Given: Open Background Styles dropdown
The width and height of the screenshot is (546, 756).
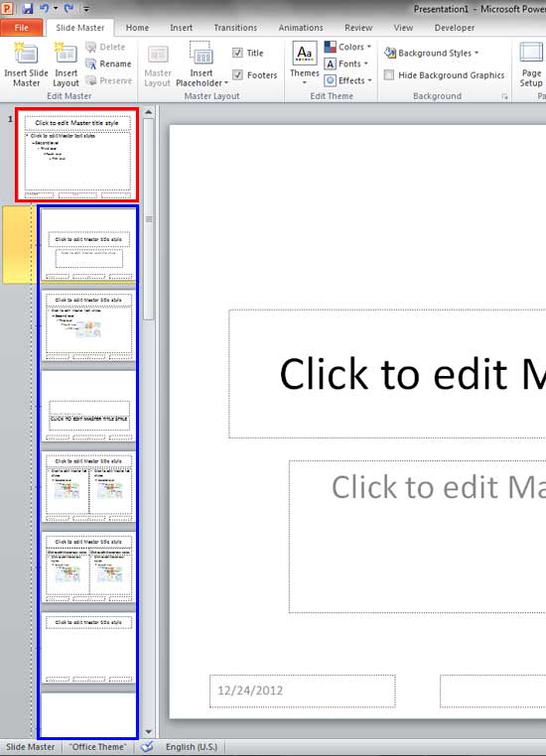Looking at the screenshot, I should (431, 53).
